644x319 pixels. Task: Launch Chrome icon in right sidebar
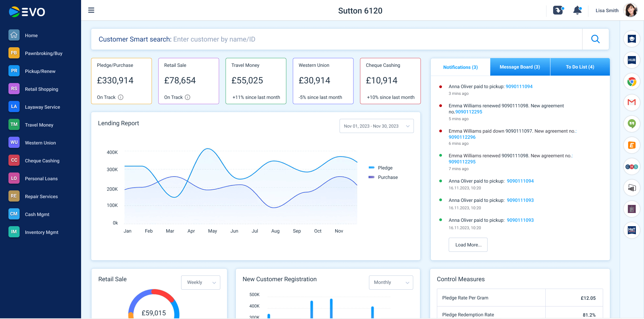click(631, 81)
